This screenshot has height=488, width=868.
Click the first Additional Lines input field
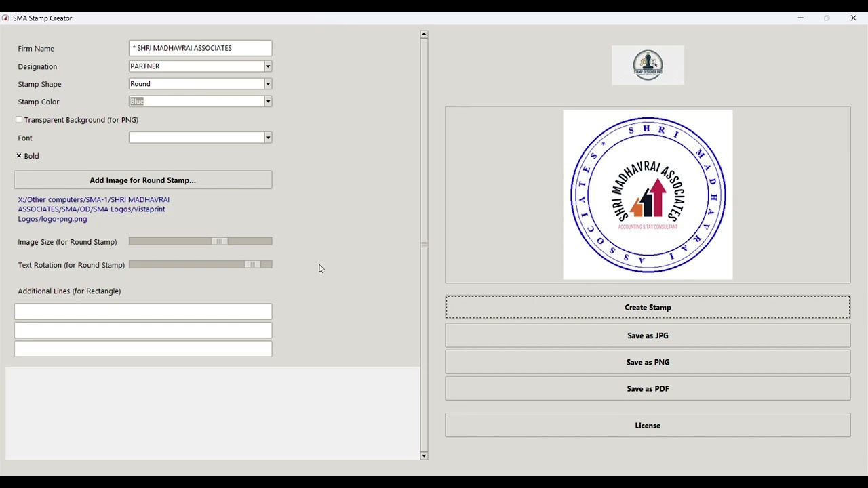pyautogui.click(x=143, y=312)
